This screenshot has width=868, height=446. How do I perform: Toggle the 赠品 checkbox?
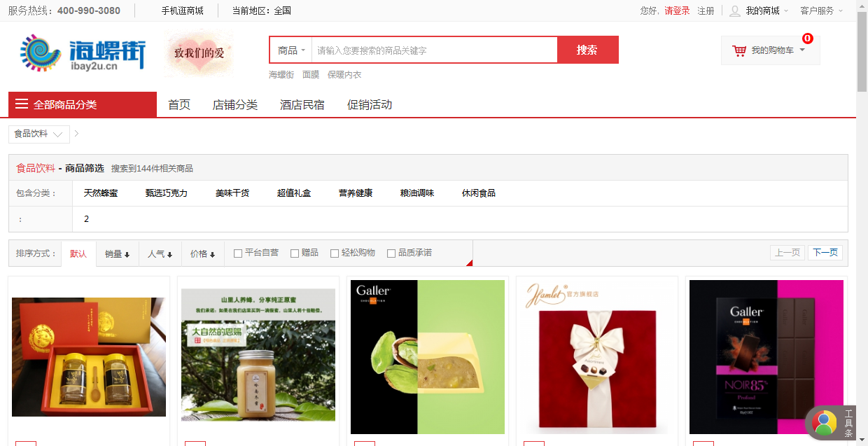pos(295,253)
